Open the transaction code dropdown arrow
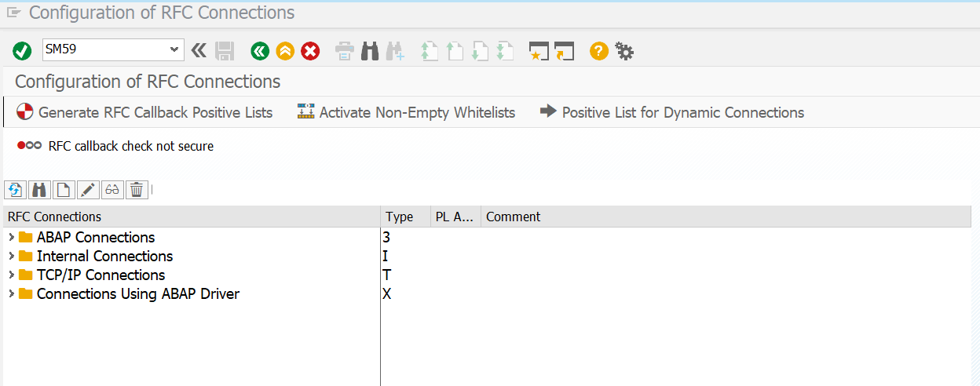Viewport: 980px width, 386px height. (x=174, y=50)
